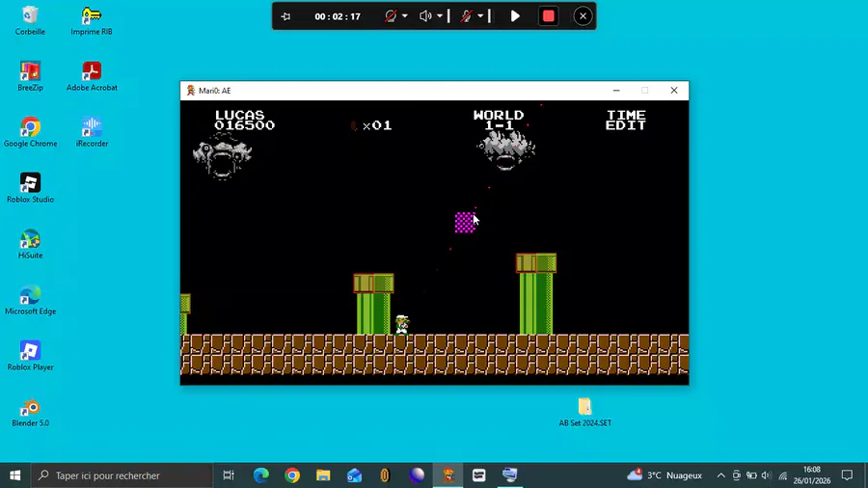868x488 pixels.
Task: Open the volume control tray icon
Action: [x=766, y=475]
